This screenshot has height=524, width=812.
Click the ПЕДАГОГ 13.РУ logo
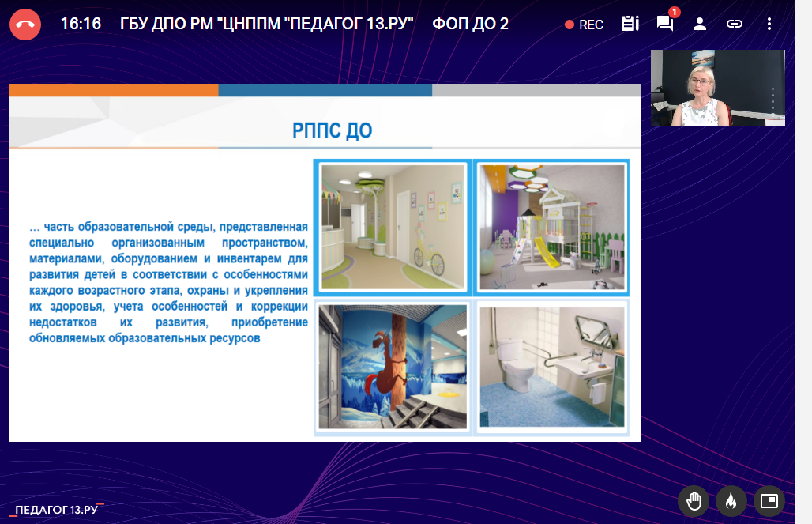pos(57,510)
